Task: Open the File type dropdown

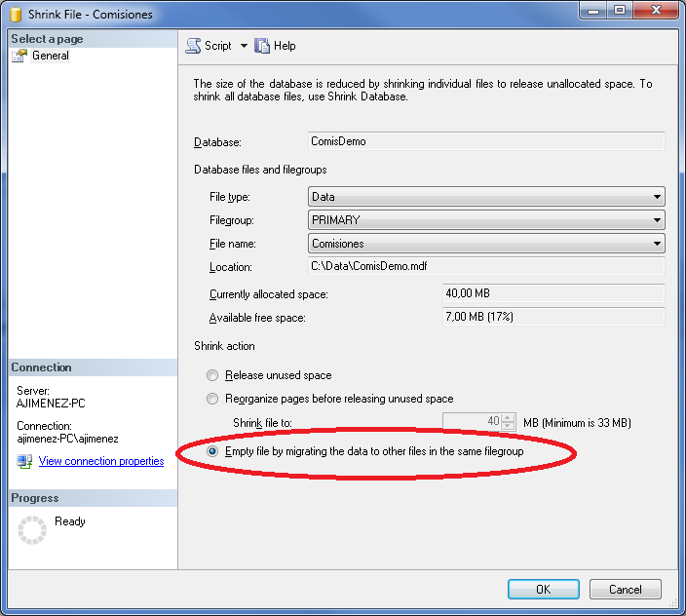Action: click(x=486, y=197)
